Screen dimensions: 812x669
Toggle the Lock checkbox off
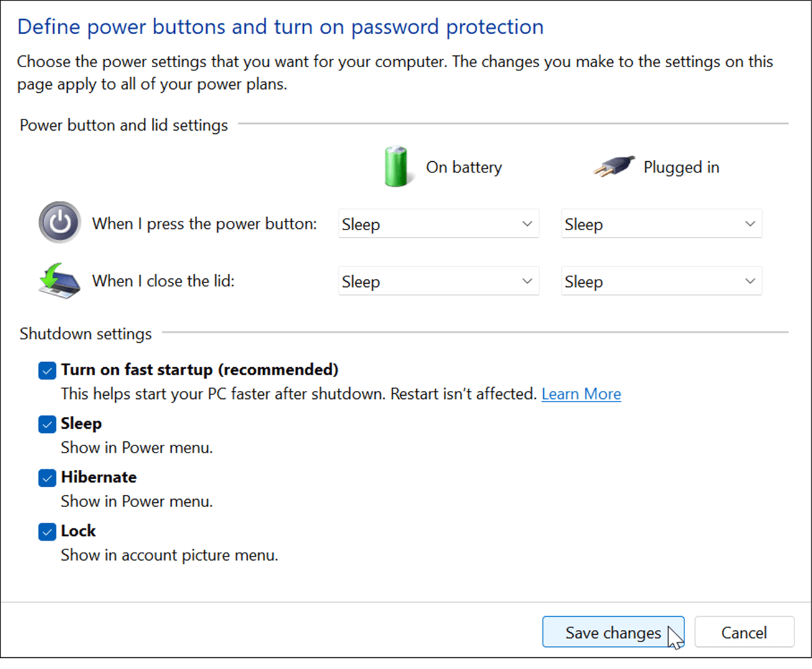point(47,531)
